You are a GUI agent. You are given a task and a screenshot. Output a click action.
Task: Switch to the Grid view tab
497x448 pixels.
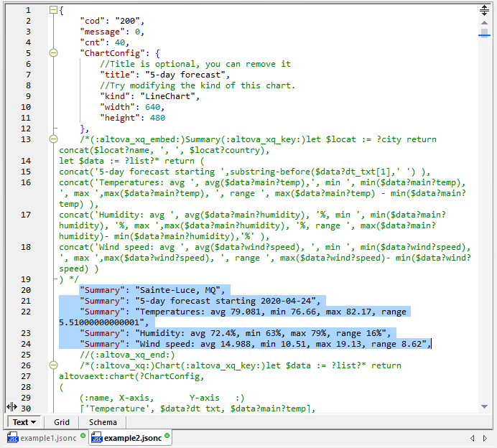62,423
